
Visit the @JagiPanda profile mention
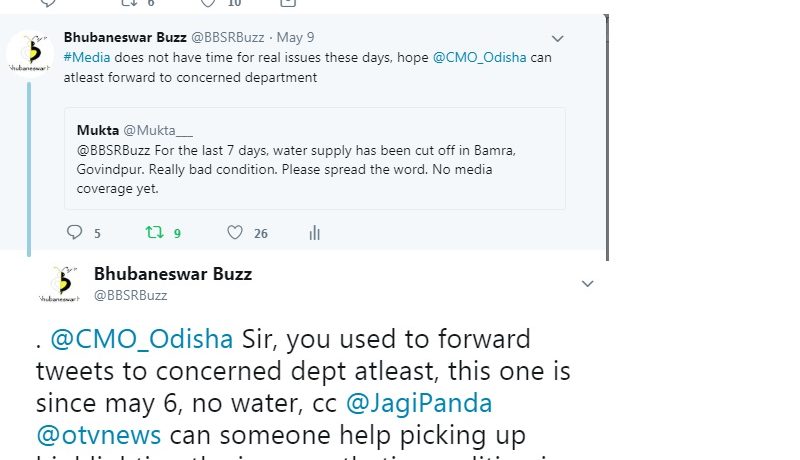[x=420, y=404]
